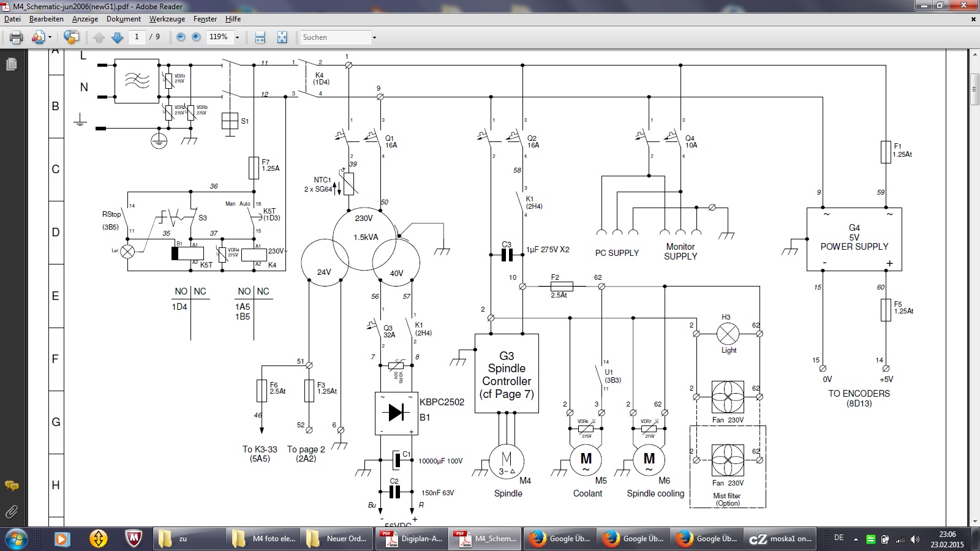Click the 'Spindle cooling' label
This screenshot has height=551, width=980.
(x=655, y=493)
